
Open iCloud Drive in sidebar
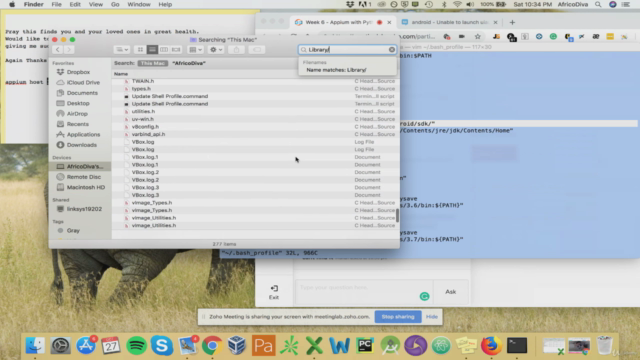pos(83,82)
